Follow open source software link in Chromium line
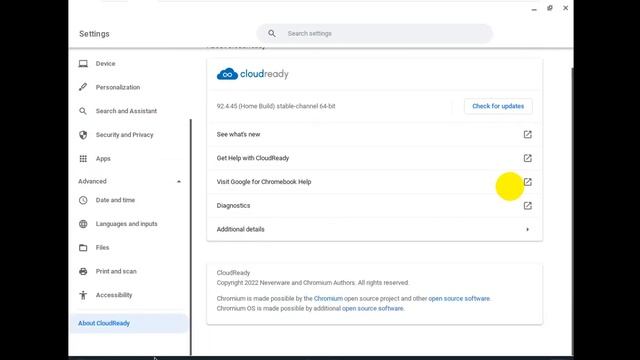Viewport: 640px width, 360px height. point(459,298)
